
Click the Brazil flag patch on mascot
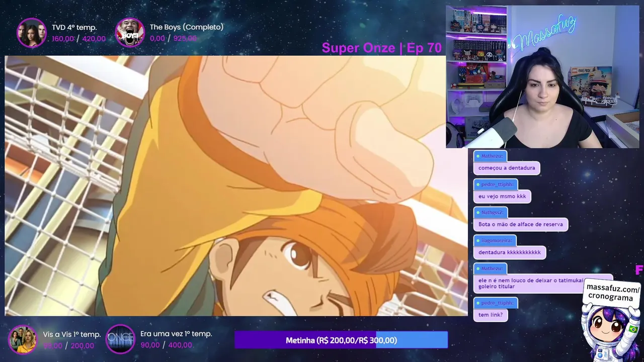click(633, 329)
